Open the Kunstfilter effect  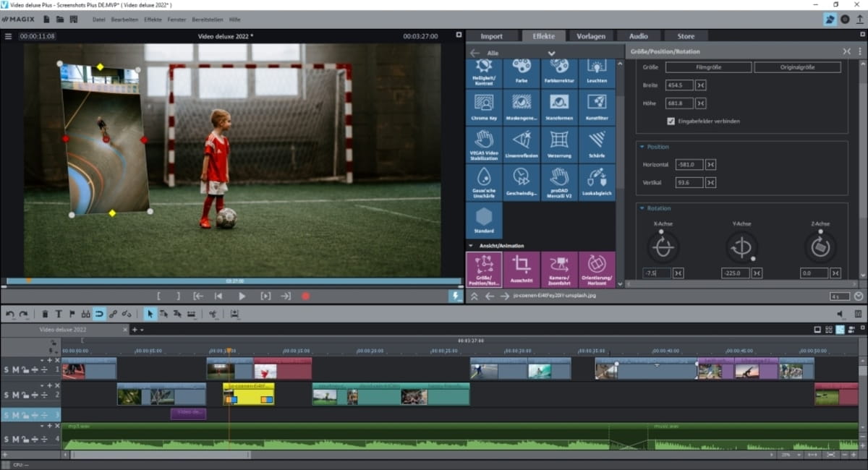(597, 106)
